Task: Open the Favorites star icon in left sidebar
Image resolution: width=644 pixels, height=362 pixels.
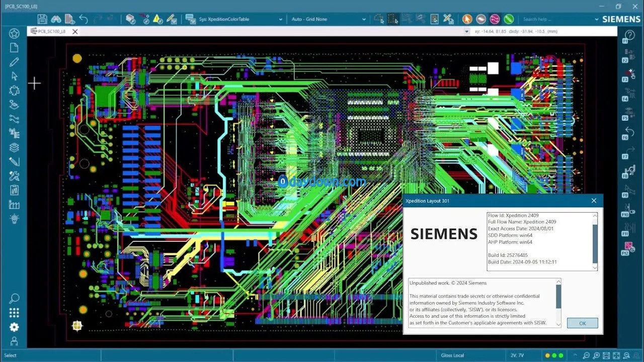Action: pyautogui.click(x=14, y=33)
